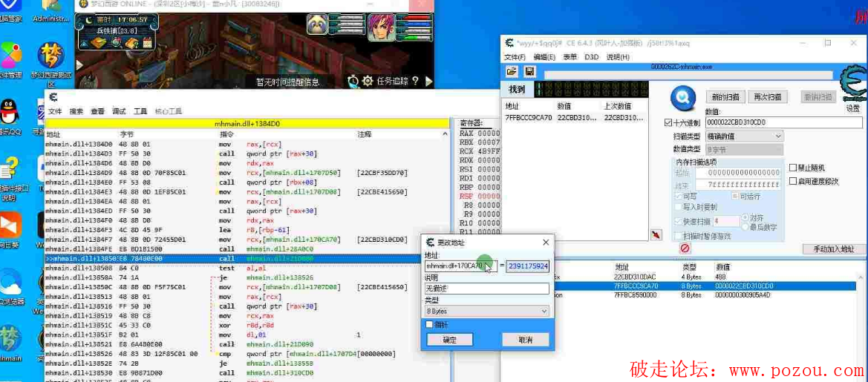The image size is (868, 382).
Task: Click the Cheat Engine icon in memory viewer title
Action: (x=53, y=98)
